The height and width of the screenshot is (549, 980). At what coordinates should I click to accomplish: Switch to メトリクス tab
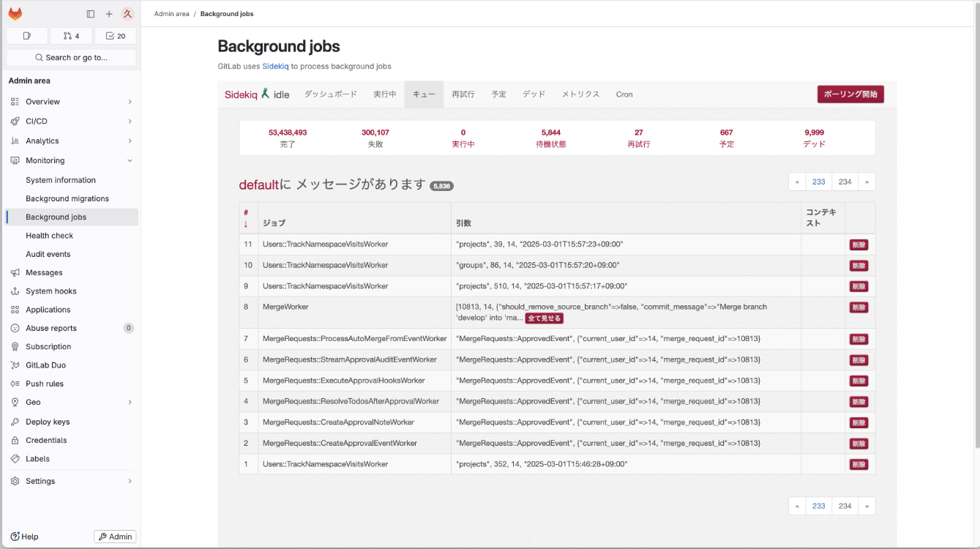pyautogui.click(x=581, y=94)
